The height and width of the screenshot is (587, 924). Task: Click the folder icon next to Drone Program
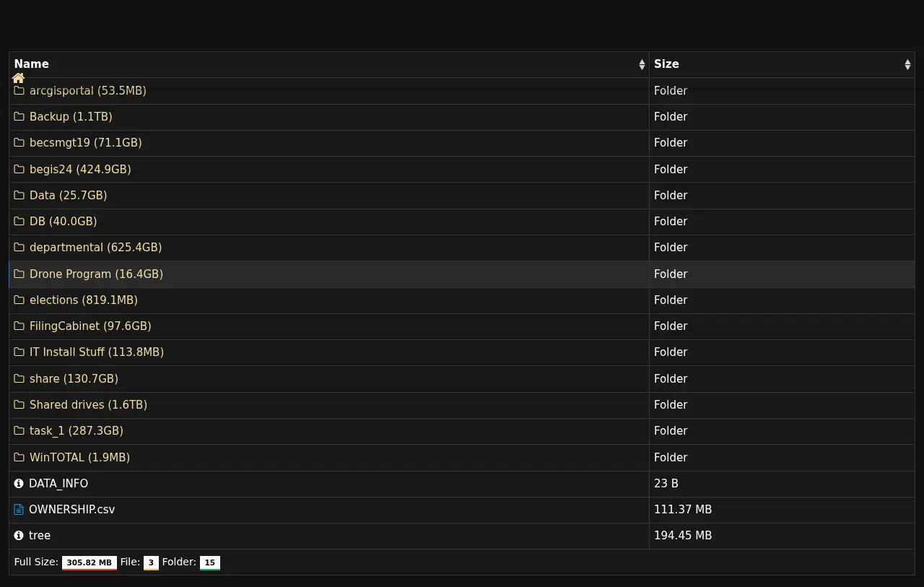tap(19, 274)
